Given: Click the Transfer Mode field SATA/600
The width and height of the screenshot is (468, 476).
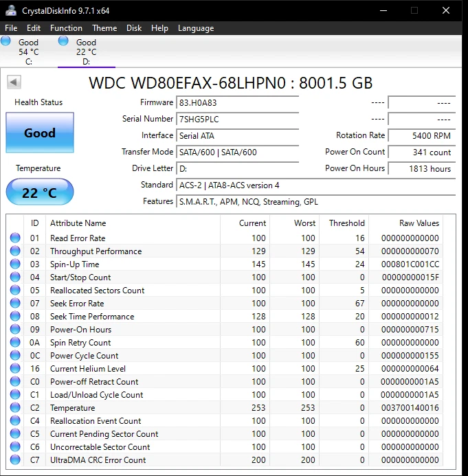Looking at the screenshot, I should click(238, 152).
